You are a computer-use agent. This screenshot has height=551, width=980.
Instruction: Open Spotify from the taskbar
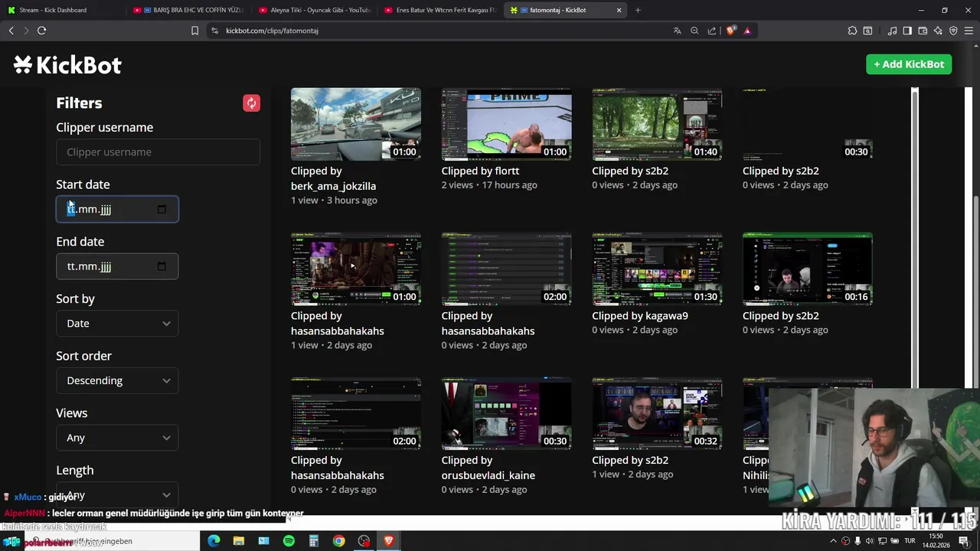289,541
